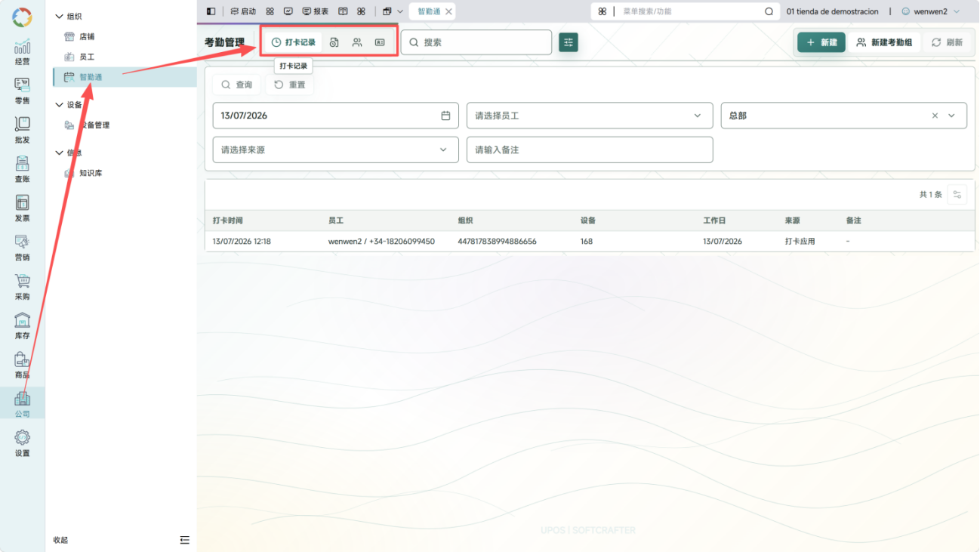Viewport: 980px width, 552px height.
Task: Select the people group tab icon
Action: (x=357, y=42)
